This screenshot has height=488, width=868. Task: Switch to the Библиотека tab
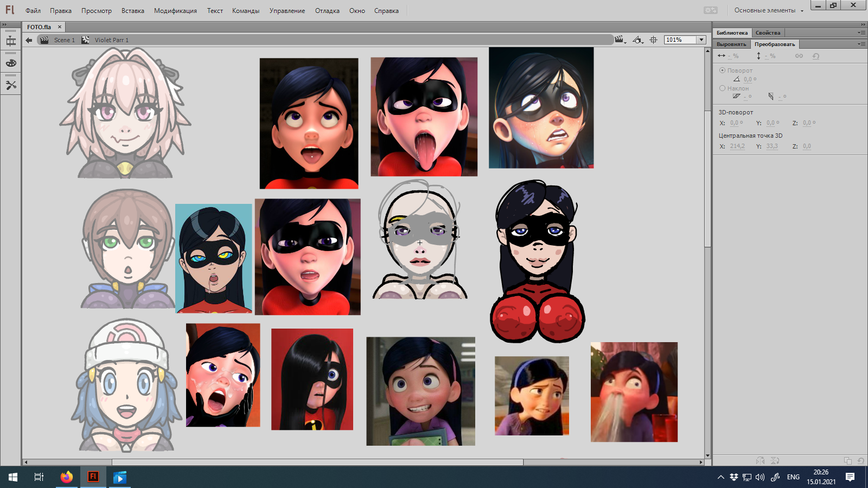click(732, 33)
